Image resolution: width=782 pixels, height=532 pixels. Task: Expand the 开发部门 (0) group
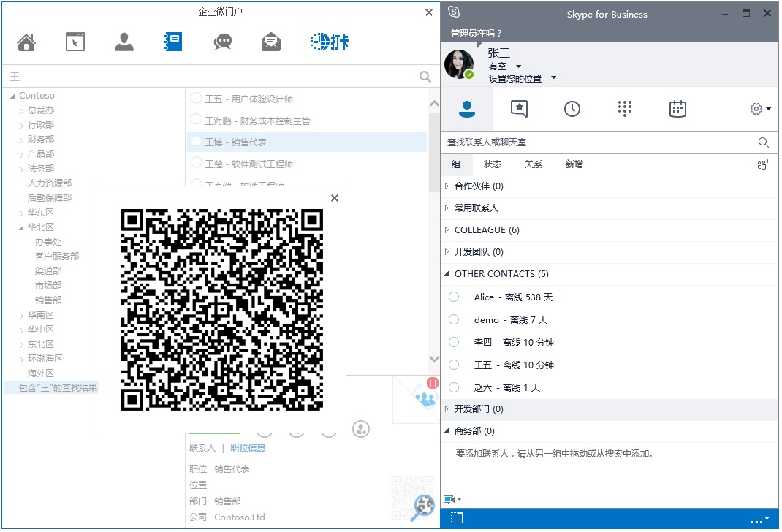coord(447,408)
